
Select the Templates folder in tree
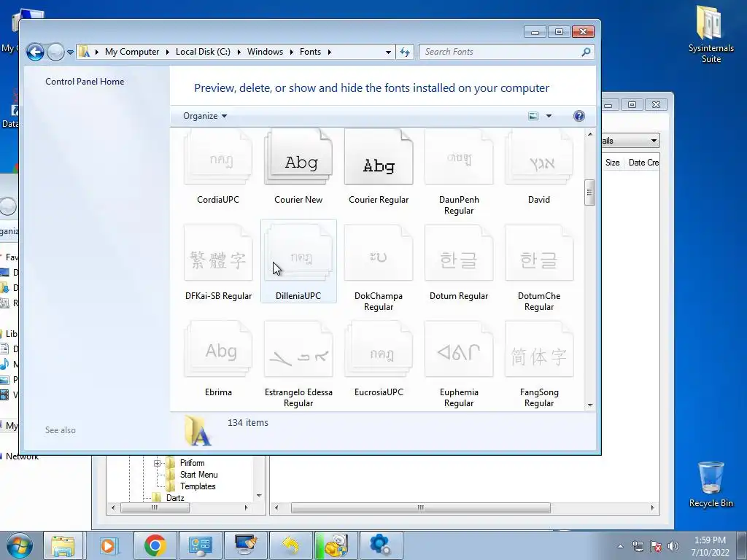[198, 486]
